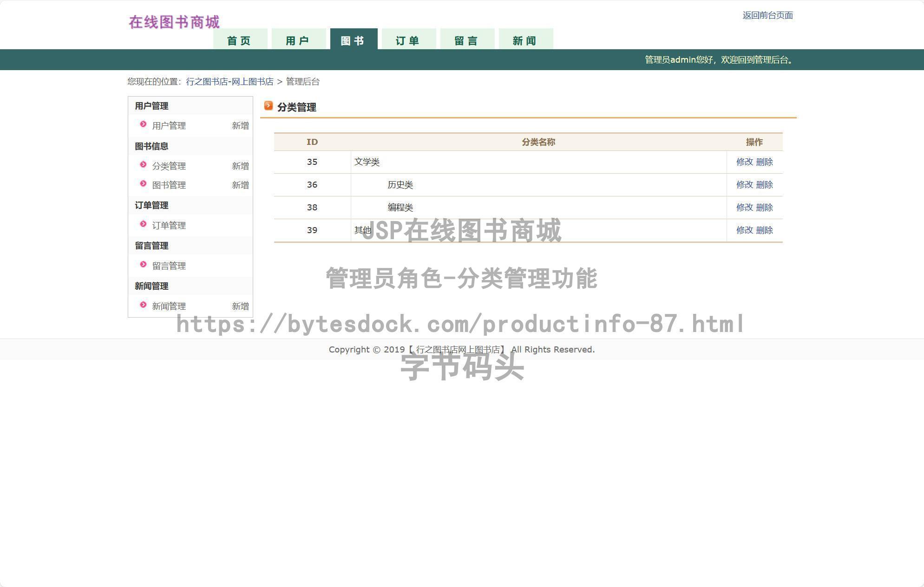The height and width of the screenshot is (587, 924).
Task: Open 留言管理 sidebar link
Action: pyautogui.click(x=169, y=266)
